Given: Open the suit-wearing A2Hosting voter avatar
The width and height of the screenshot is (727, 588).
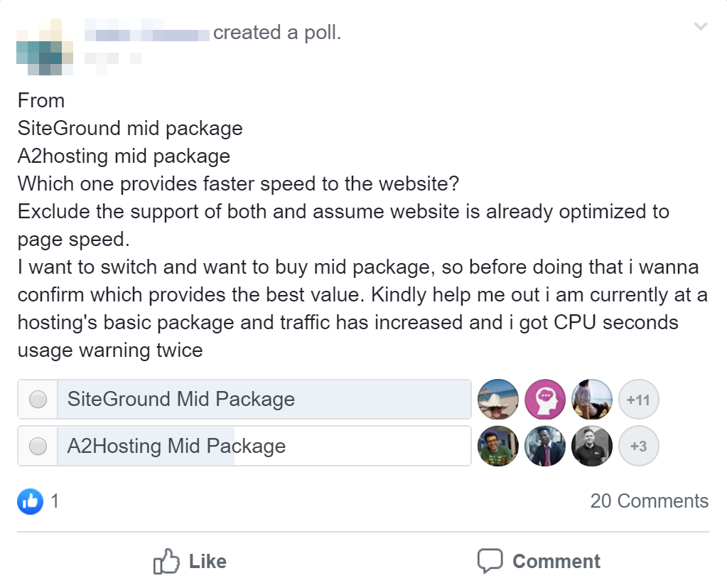Looking at the screenshot, I should (545, 447).
